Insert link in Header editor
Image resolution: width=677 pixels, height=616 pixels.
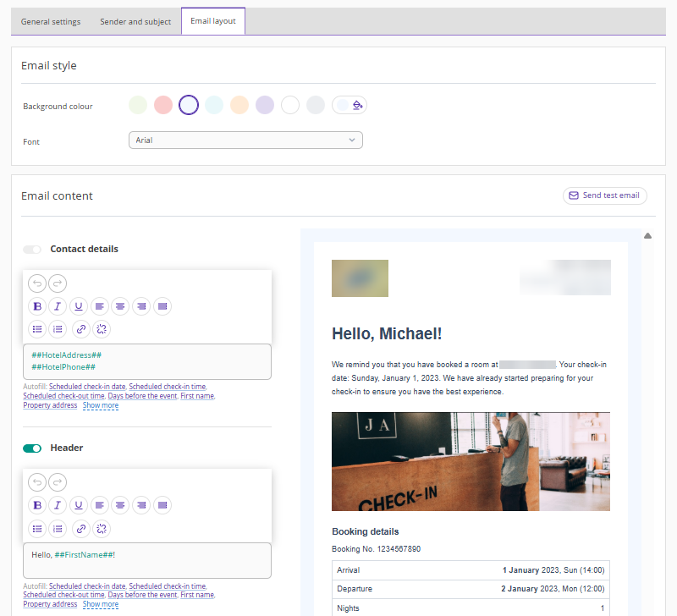click(x=81, y=529)
